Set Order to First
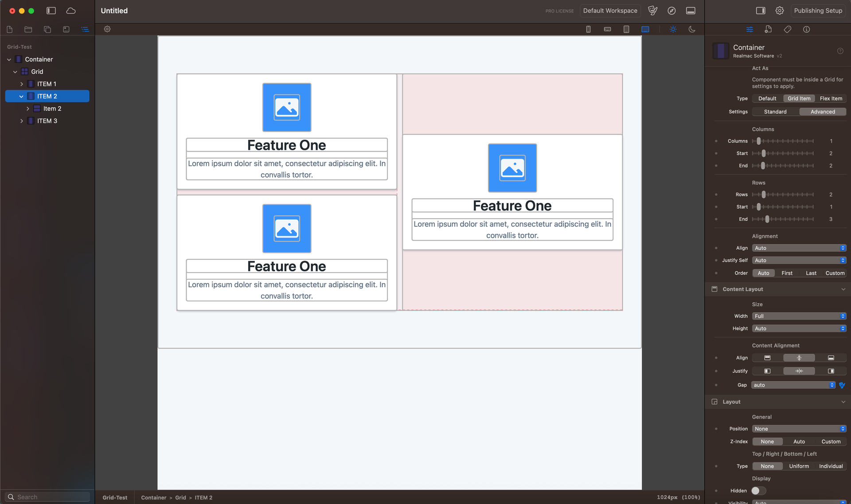Screen dimensions: 851x504 tap(787, 273)
